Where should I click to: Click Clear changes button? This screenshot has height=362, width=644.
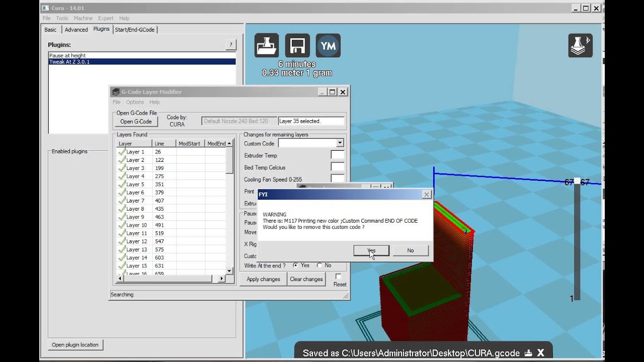pos(306,279)
